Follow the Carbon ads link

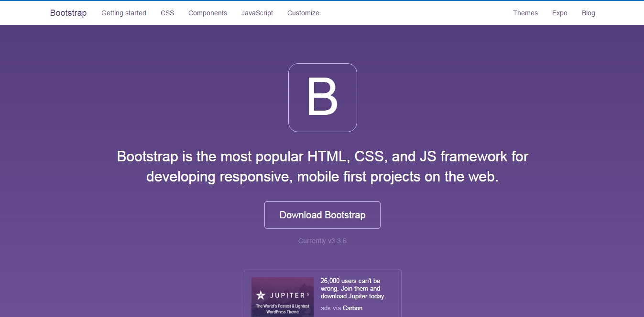[x=352, y=308]
